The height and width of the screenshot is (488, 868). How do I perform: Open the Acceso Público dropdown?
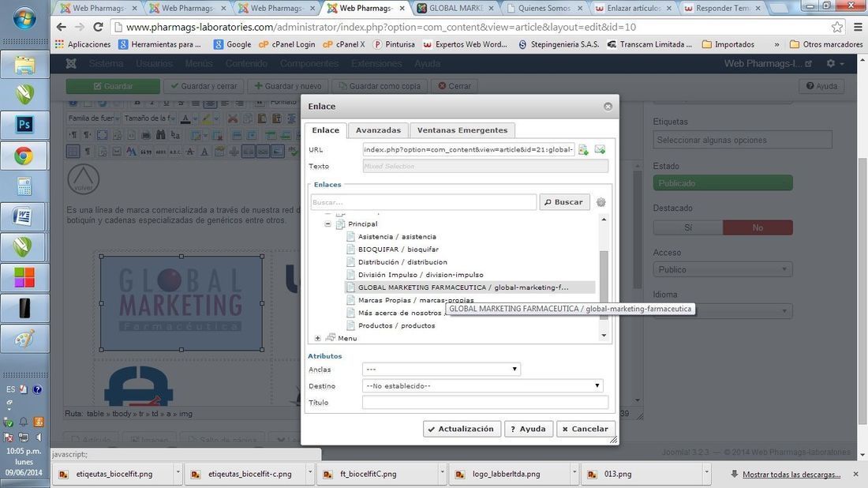pos(722,269)
